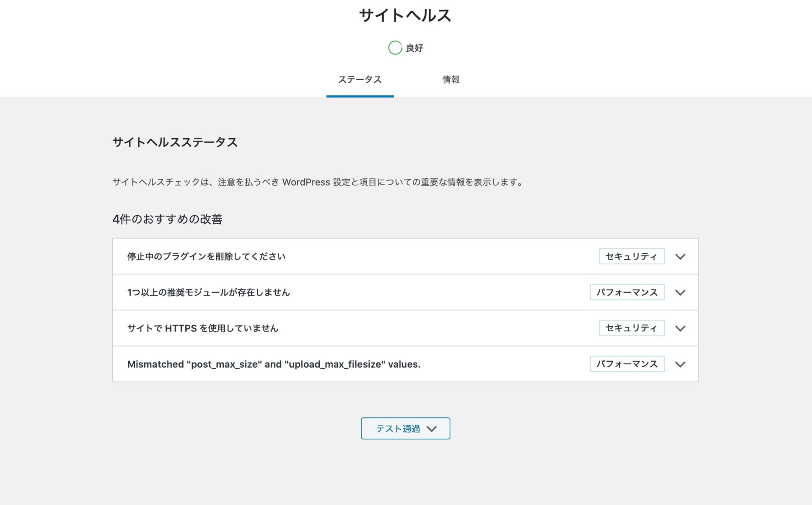Click the HTTPS warning row title text
The height and width of the screenshot is (505, 812).
203,328
